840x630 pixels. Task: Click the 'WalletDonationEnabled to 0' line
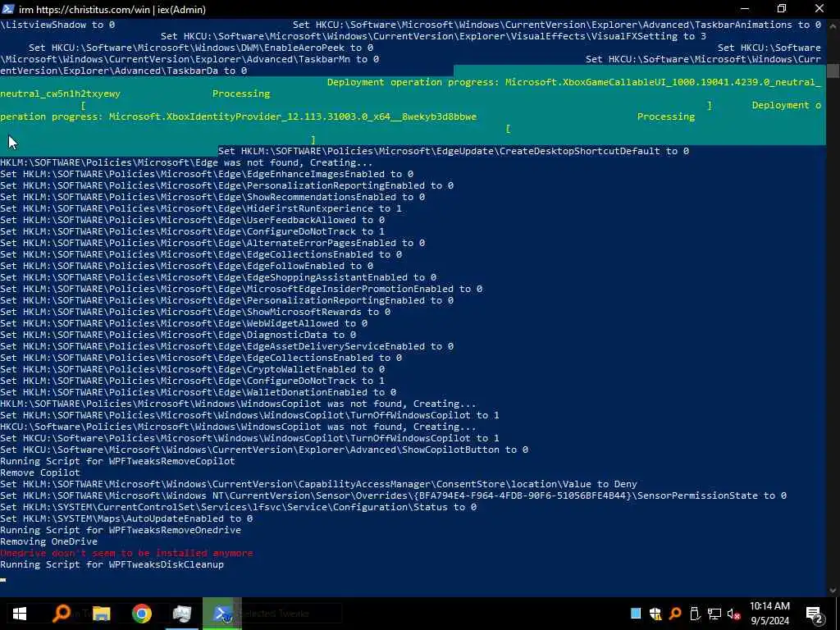199,392
